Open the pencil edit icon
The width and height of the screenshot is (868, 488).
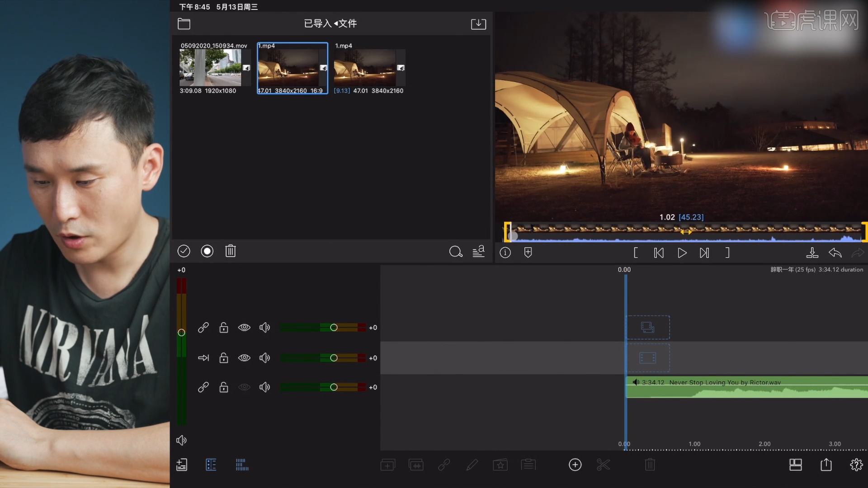472,465
